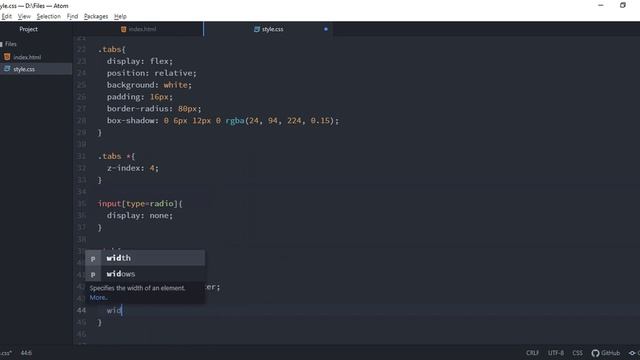Open the View menu
640x360 pixels.
pos(24,16)
